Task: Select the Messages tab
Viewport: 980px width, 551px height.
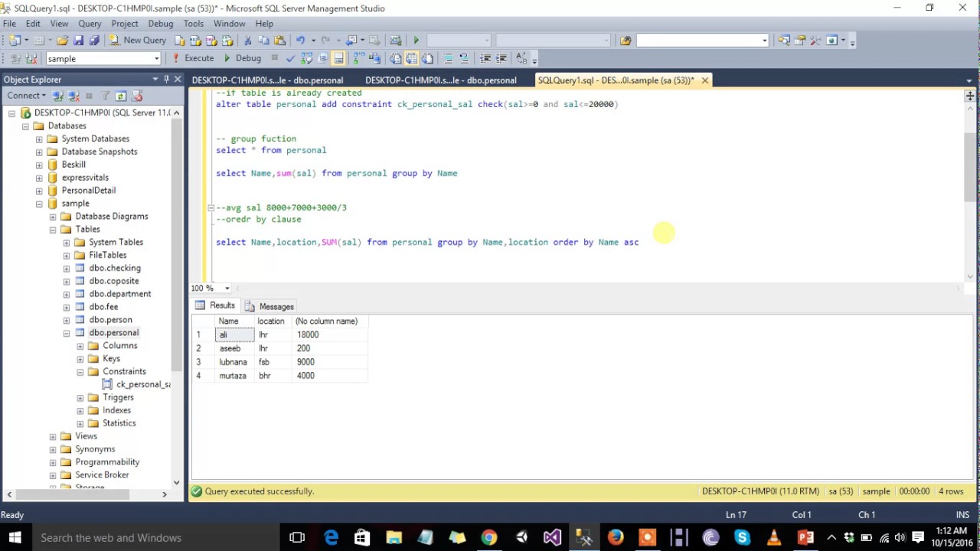Action: [269, 306]
